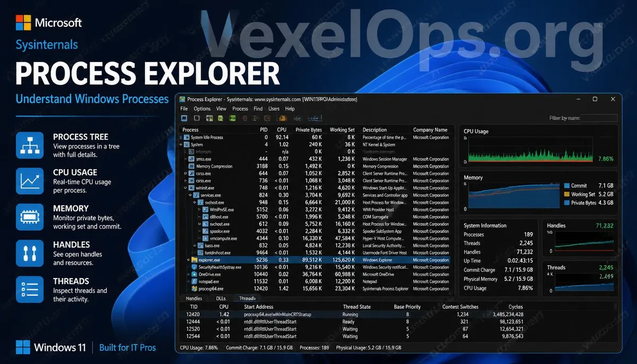Screen dimensions: 637x364
Task: Expand the notepad.exe tree node
Action: point(188,281)
